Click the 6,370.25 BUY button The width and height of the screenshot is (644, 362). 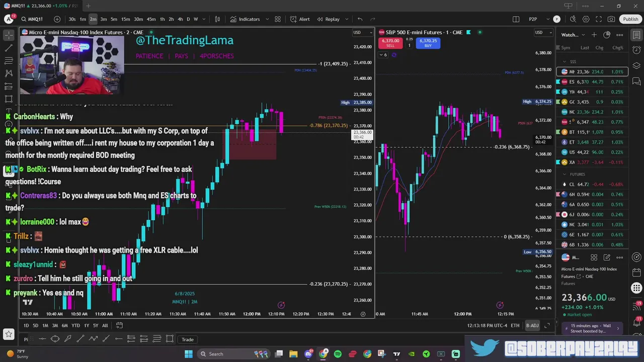(428, 43)
